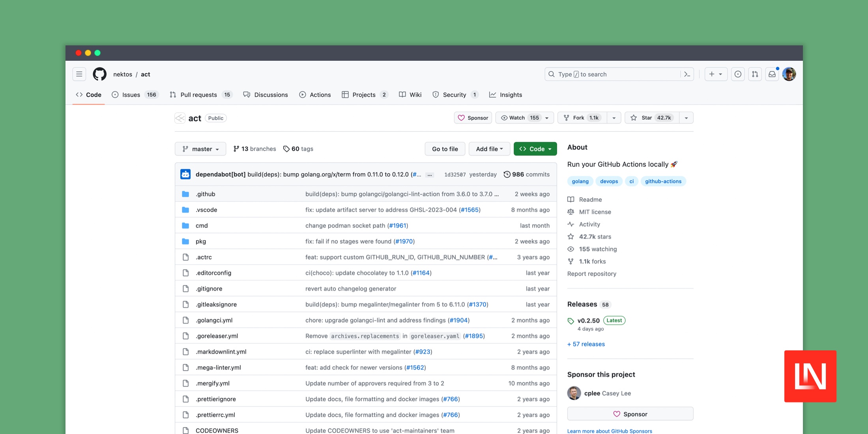Click the Report repository link

pos(592,274)
